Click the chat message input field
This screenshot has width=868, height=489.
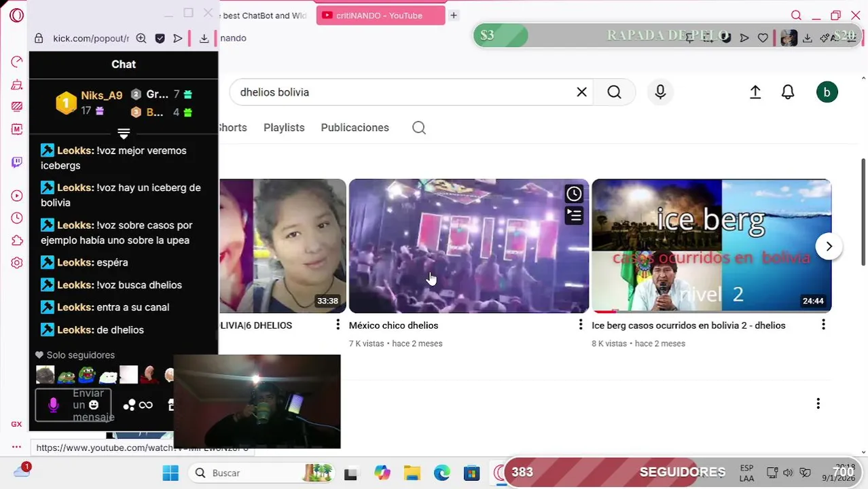click(x=73, y=405)
